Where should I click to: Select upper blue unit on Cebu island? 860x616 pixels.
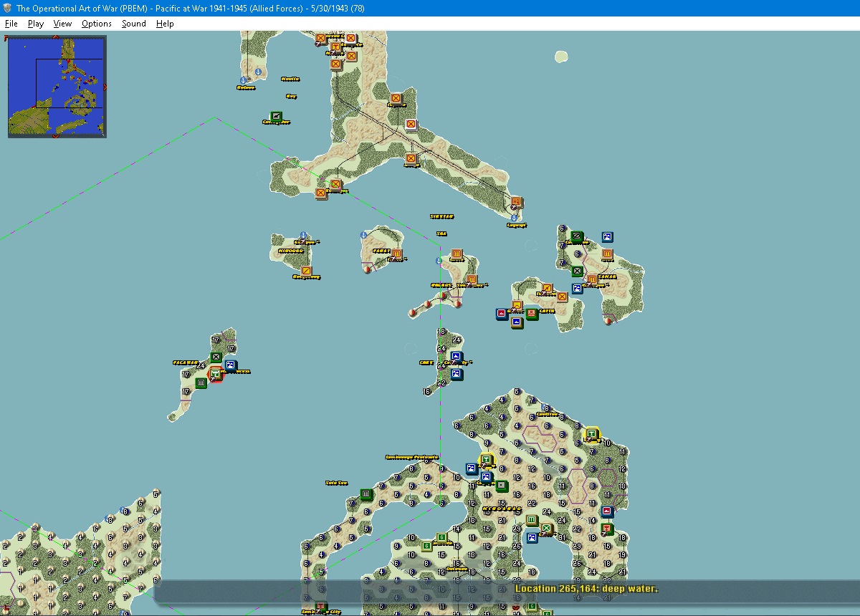coord(457,357)
